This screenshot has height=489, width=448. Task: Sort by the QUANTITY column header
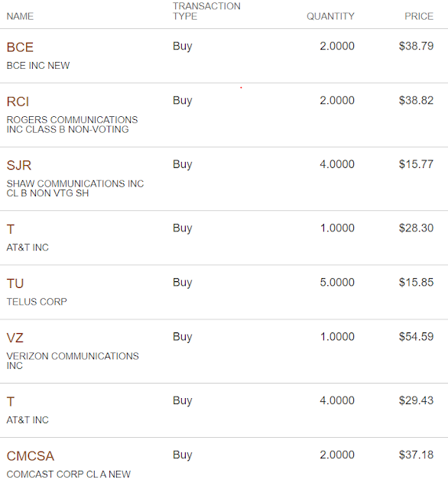(x=330, y=16)
